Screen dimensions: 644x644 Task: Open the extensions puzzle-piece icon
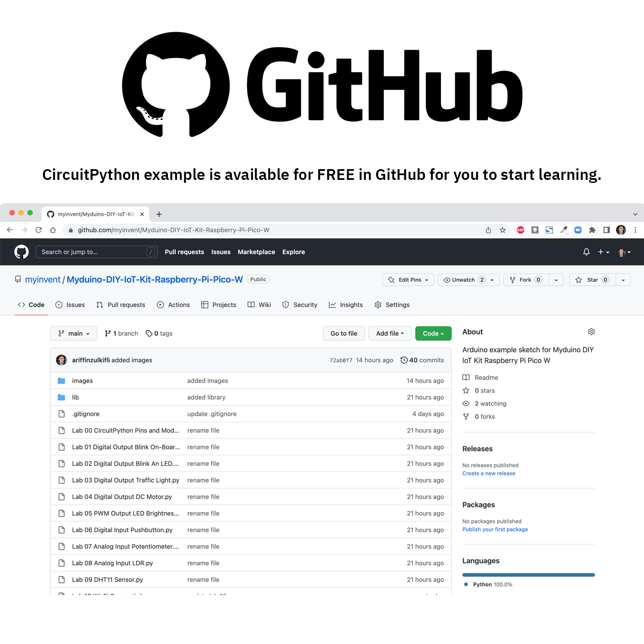pos(592,230)
